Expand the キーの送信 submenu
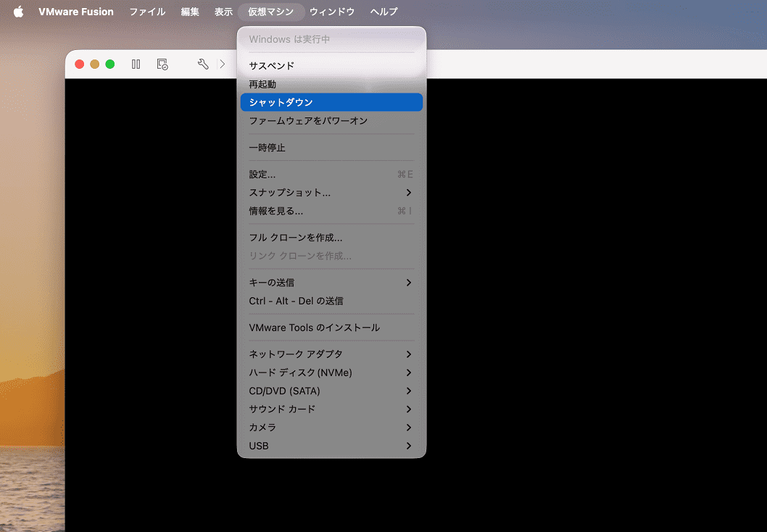 click(x=331, y=283)
